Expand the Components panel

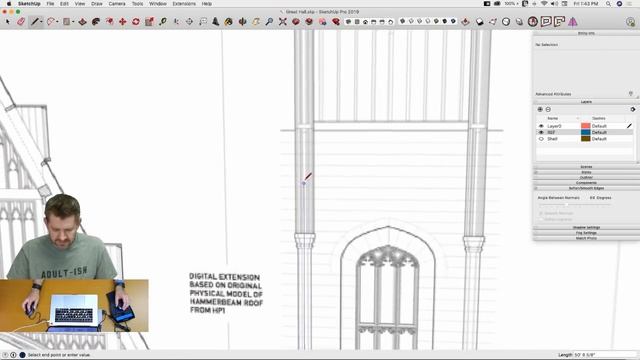(586, 183)
